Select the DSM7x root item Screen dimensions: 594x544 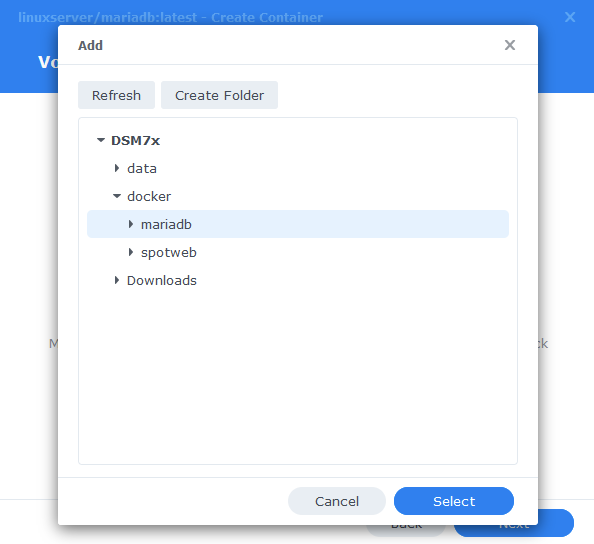click(x=135, y=141)
